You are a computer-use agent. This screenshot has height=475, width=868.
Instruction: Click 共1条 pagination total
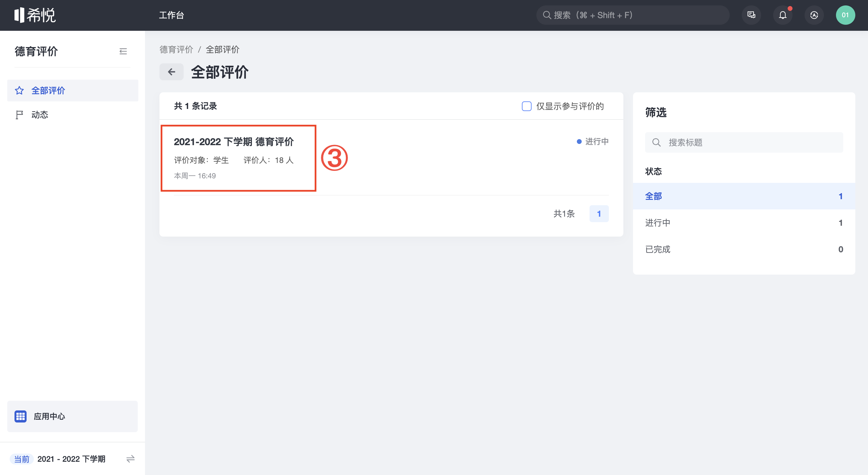click(x=564, y=213)
